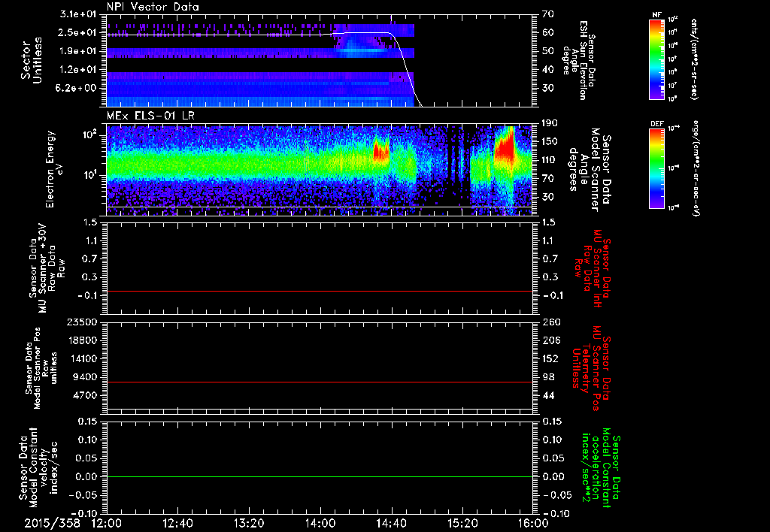The width and height of the screenshot is (770, 532).
Task: Click the red 'MU Scanner Inh Raw Data' label
Action: click(591, 268)
